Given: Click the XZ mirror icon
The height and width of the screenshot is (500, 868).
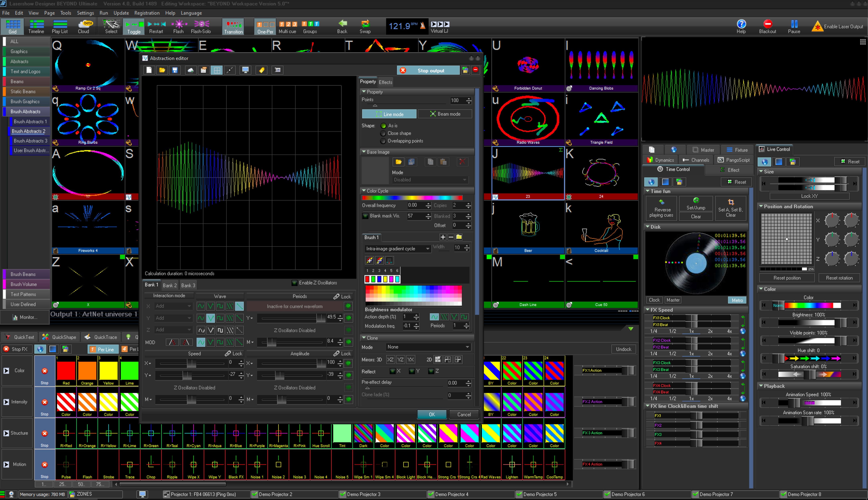Looking at the screenshot, I should [x=390, y=360].
